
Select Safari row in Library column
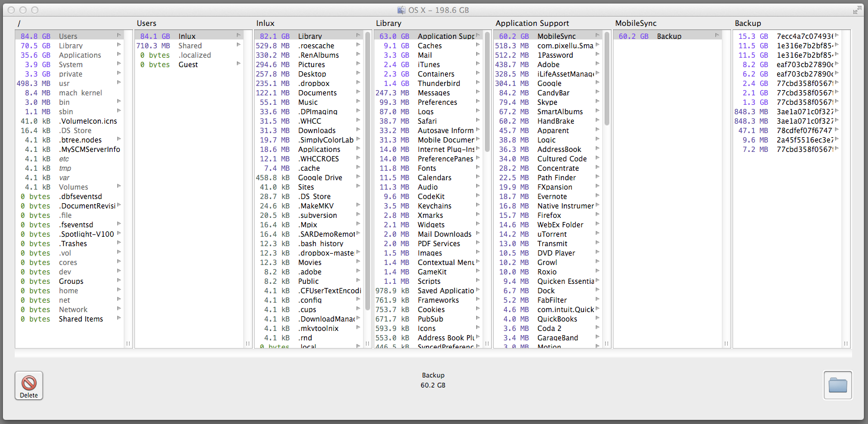[428, 121]
